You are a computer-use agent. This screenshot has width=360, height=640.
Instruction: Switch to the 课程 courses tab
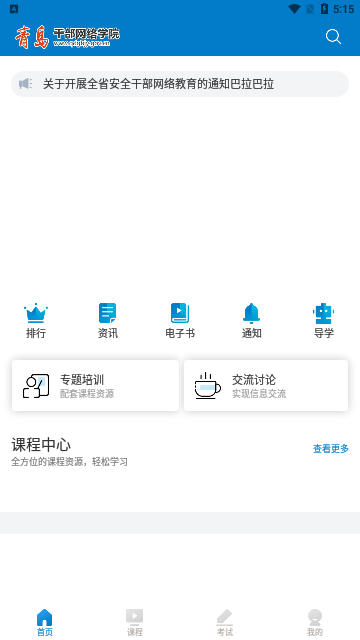pyautogui.click(x=135, y=622)
